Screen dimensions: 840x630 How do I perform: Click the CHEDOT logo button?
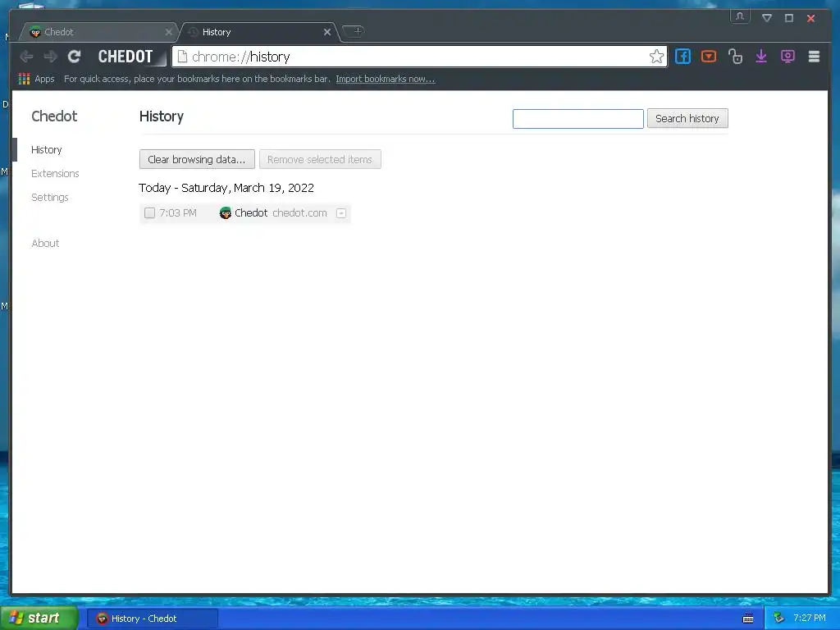[126, 57]
